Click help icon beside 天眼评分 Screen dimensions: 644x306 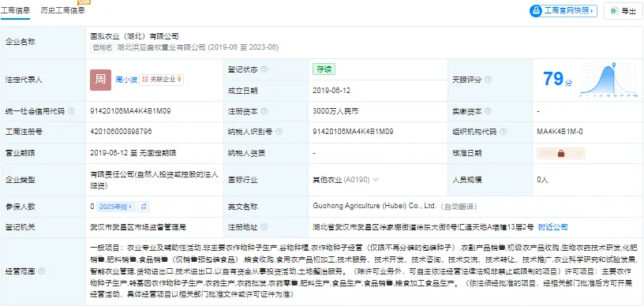tap(488, 80)
